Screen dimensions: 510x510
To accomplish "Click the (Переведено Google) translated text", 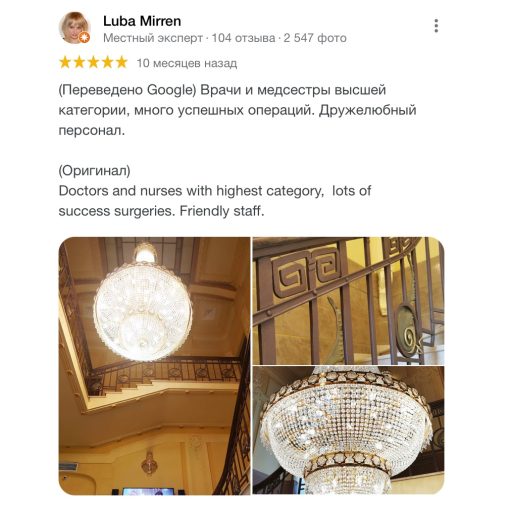I will [x=127, y=90].
